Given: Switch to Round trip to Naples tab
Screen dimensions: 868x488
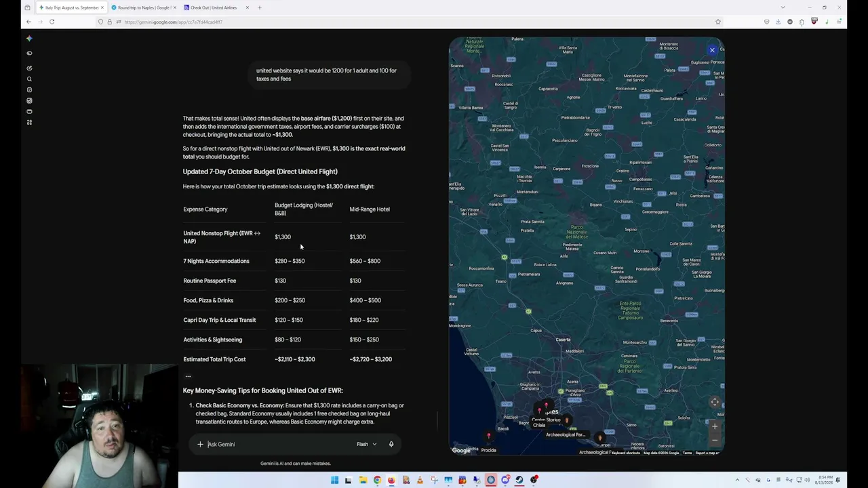Looking at the screenshot, I should pyautogui.click(x=142, y=7).
